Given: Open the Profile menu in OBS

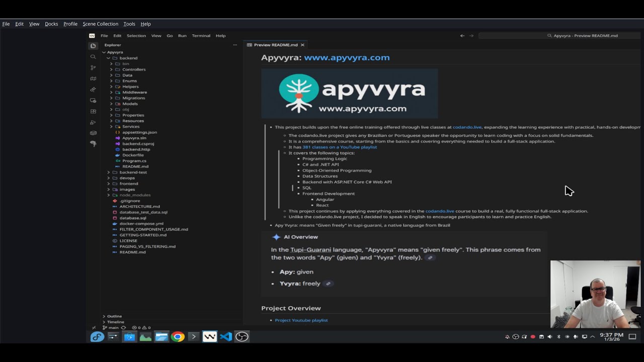Looking at the screenshot, I should pyautogui.click(x=70, y=24).
